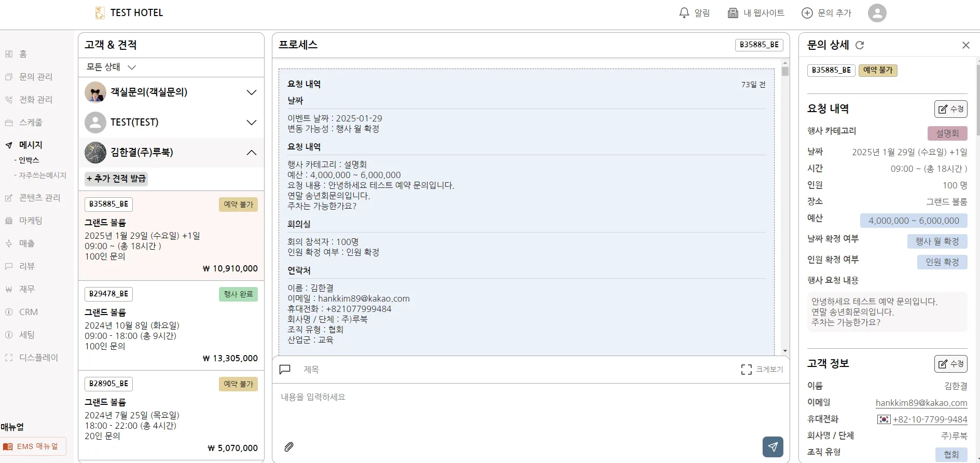Click the paperclip attachment icon
Viewport: 980px width, 463px height.
click(x=289, y=446)
